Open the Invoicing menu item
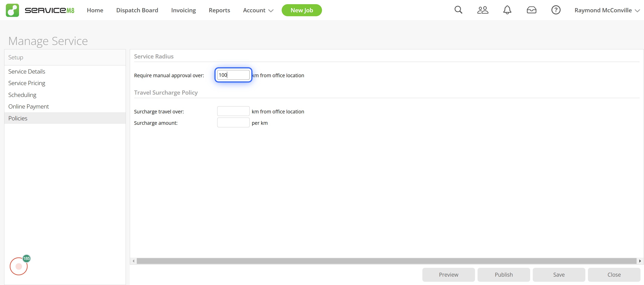 [x=183, y=10]
